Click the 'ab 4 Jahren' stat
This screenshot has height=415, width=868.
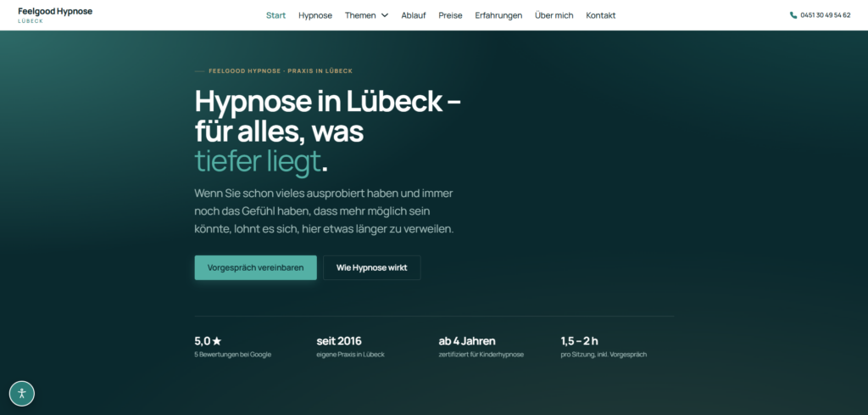pos(467,341)
